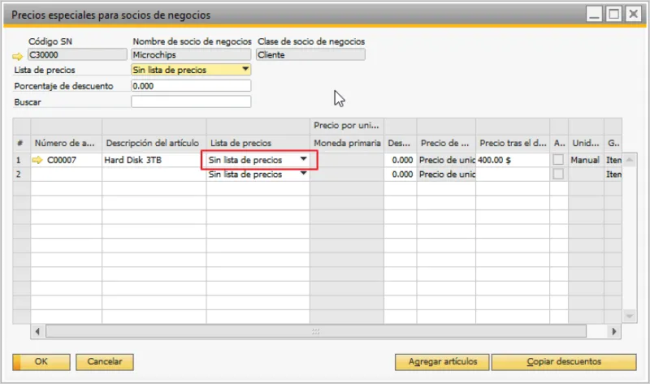Click the horizontal scrollbar right arrow
Viewport: 650px width, 384px height.
[614, 331]
